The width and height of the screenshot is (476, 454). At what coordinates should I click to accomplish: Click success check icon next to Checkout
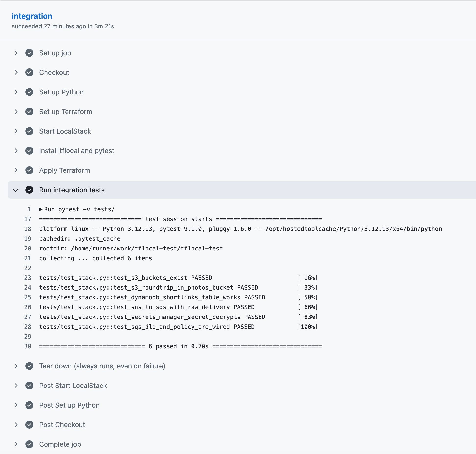[x=29, y=72]
